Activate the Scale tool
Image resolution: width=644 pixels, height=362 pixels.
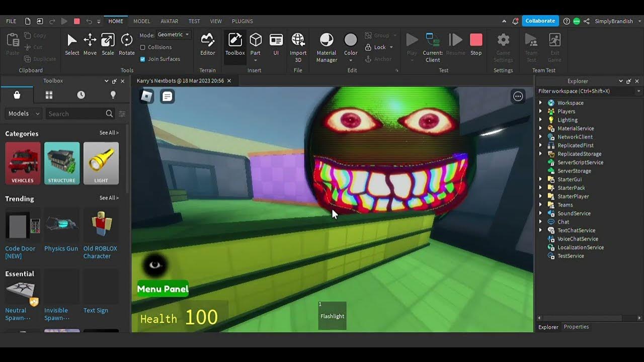tap(108, 44)
